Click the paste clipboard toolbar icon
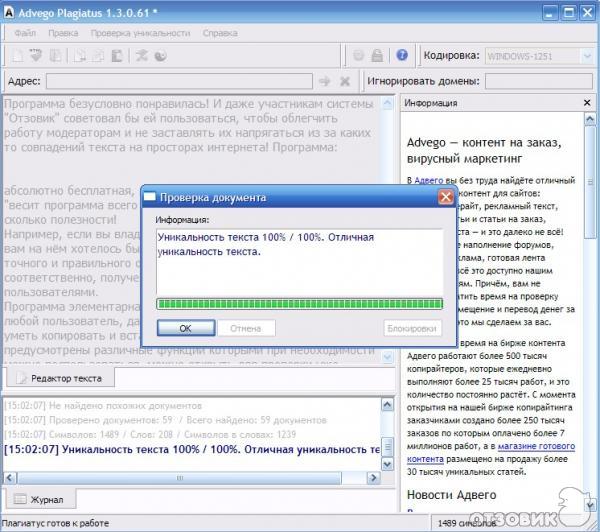 click(117, 56)
